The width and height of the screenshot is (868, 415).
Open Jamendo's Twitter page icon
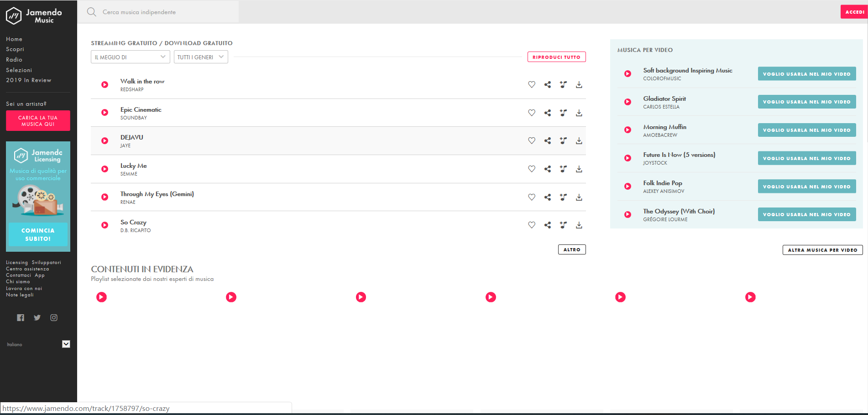click(37, 318)
